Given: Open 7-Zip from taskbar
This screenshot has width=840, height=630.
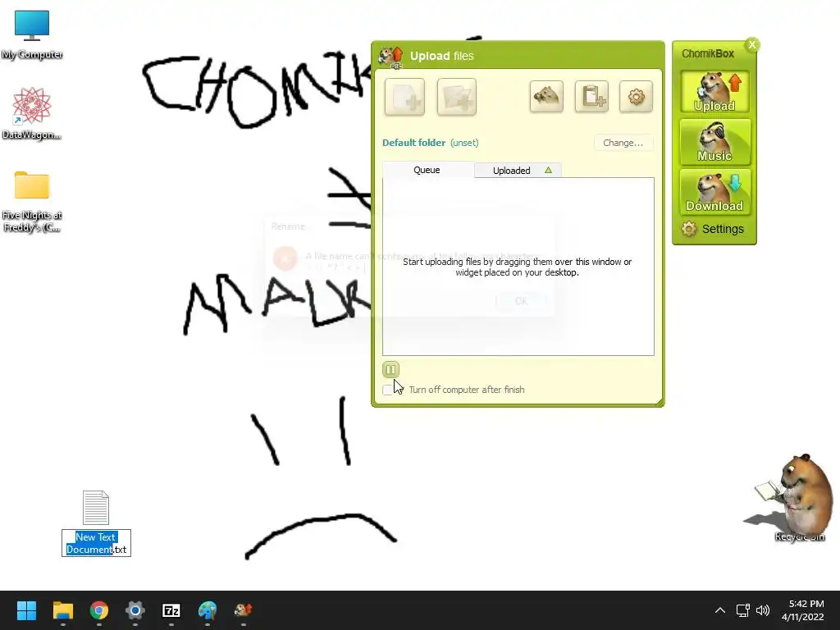Looking at the screenshot, I should coord(171,610).
